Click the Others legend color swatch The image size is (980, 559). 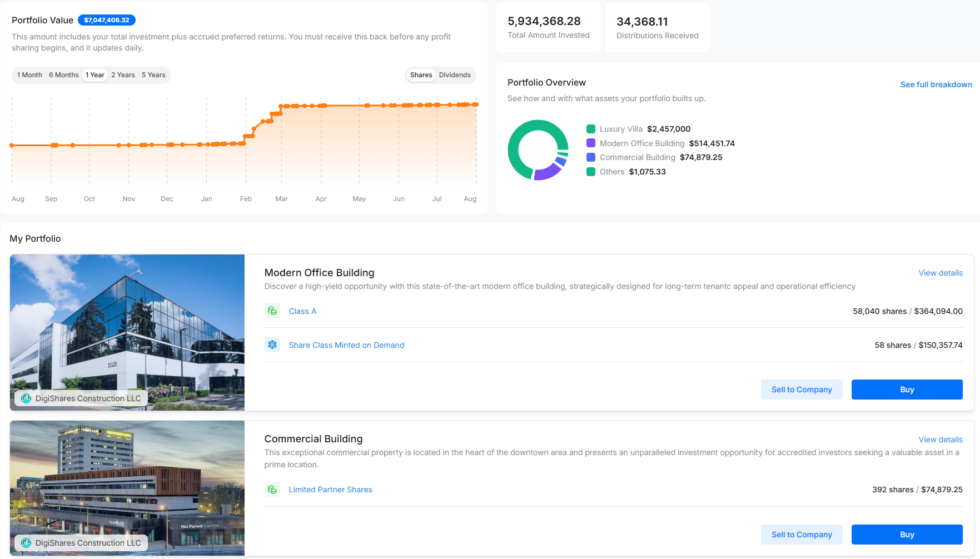[591, 172]
